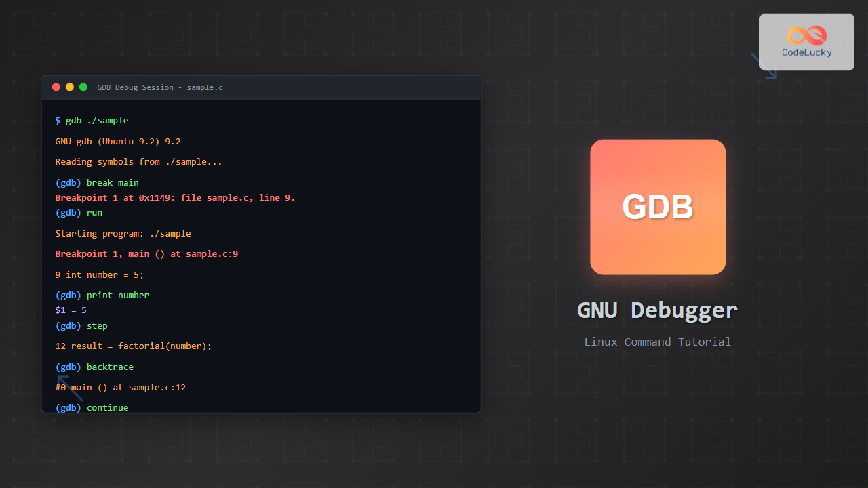Click the 'step' command line
The width and height of the screenshot is (868, 488).
click(97, 326)
